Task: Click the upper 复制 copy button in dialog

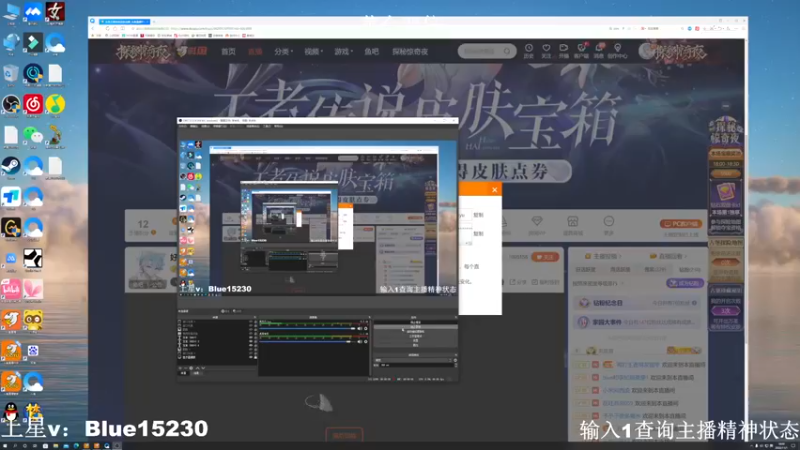Action: coord(478,215)
